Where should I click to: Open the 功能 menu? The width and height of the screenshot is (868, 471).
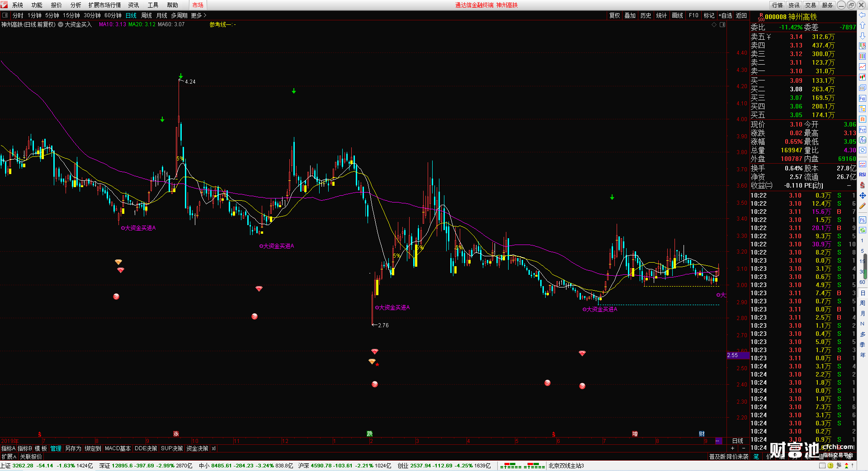click(x=37, y=5)
